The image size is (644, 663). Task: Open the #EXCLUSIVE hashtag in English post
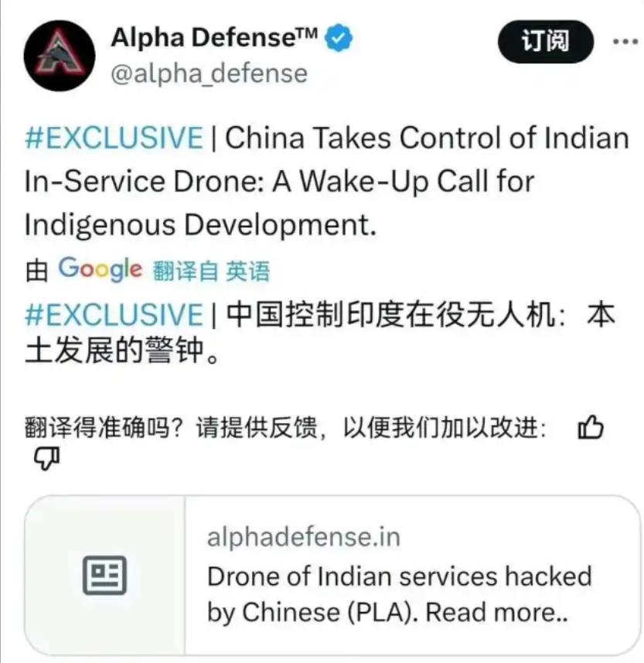pyautogui.click(x=114, y=138)
